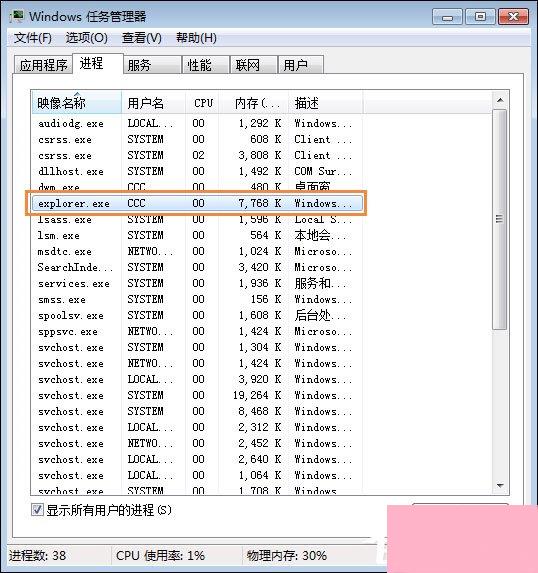Switch to the 服务 tab
The image size is (538, 573).
[x=152, y=65]
